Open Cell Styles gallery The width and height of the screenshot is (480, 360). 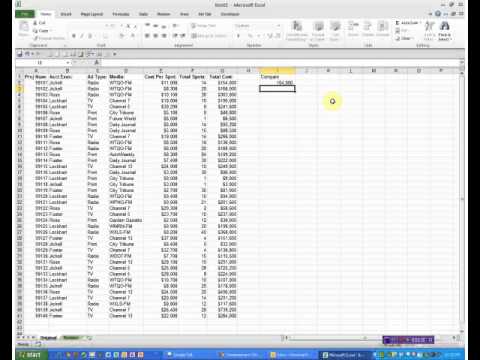tap(335, 31)
